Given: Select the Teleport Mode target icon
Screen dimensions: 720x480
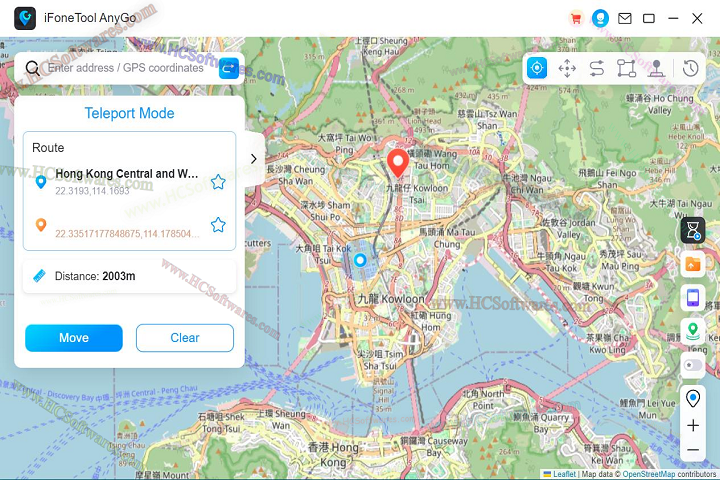Looking at the screenshot, I should tap(538, 68).
